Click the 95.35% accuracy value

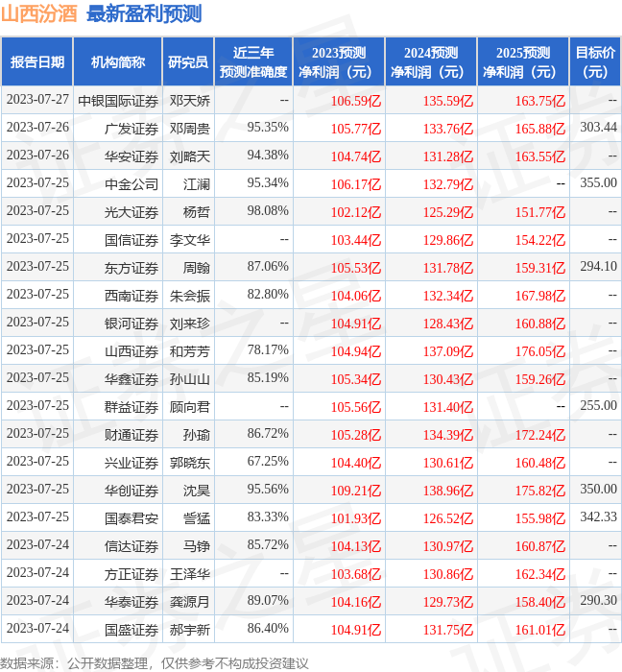point(268,128)
